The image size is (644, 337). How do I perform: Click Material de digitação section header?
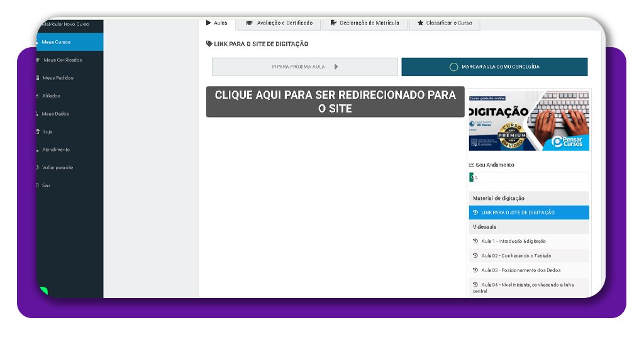(529, 198)
